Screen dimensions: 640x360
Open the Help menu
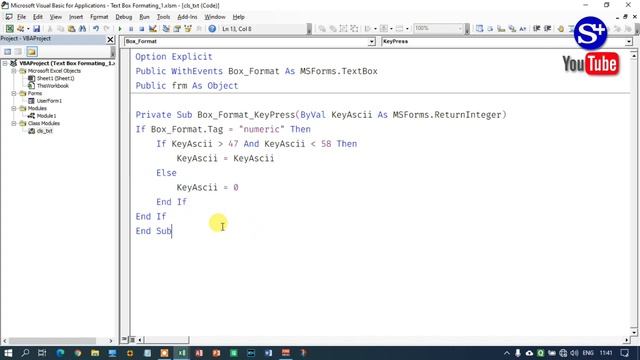coord(238,17)
